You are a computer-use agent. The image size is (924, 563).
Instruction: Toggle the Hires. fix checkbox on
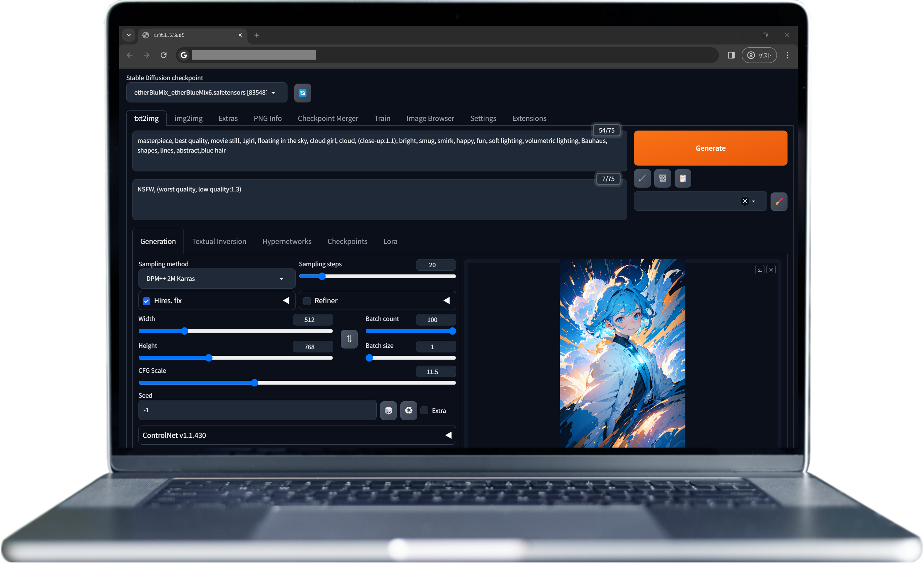coord(146,301)
